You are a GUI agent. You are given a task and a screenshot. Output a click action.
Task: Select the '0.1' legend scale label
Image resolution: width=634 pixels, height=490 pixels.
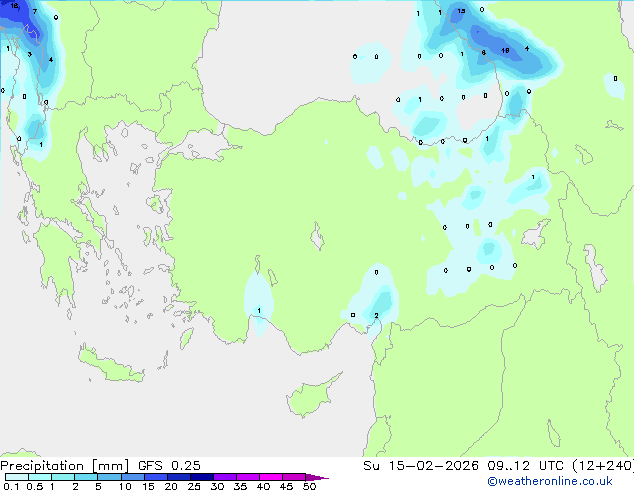[11, 486]
